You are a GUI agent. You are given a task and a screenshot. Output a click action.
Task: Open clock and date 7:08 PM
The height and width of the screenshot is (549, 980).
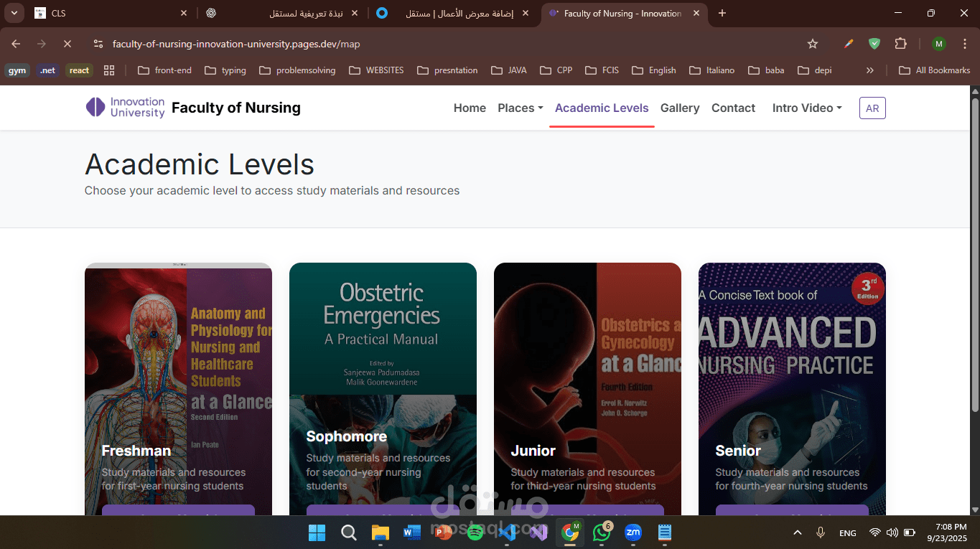pos(946,532)
